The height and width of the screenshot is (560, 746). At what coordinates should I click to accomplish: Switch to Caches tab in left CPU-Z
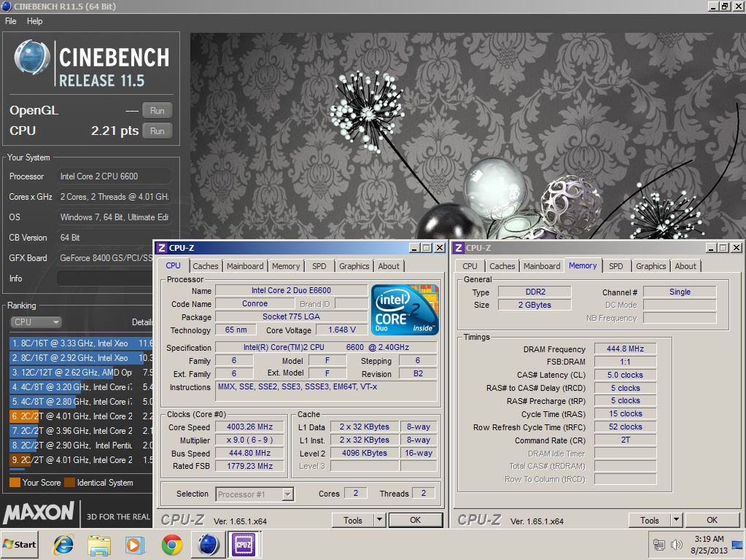point(206,266)
